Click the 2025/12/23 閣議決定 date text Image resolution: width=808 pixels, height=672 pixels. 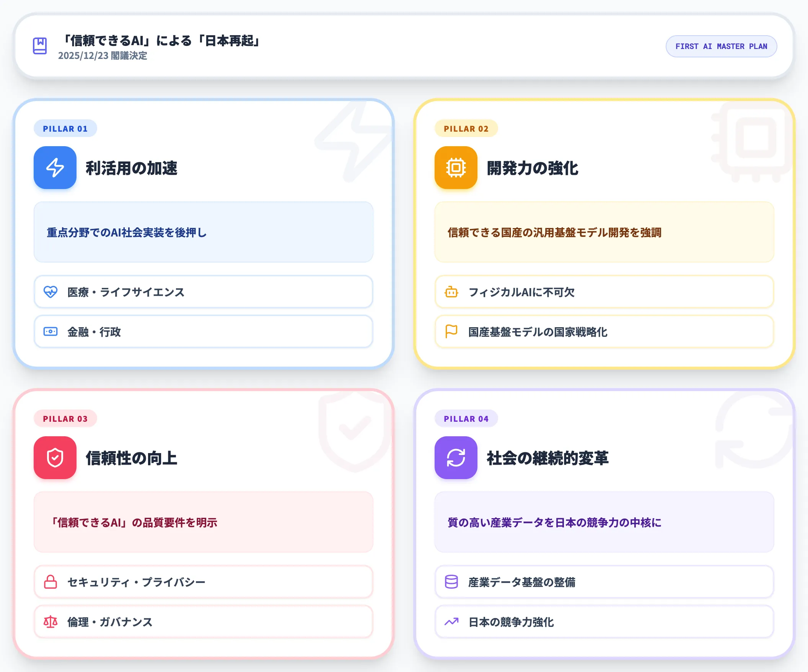pos(103,56)
